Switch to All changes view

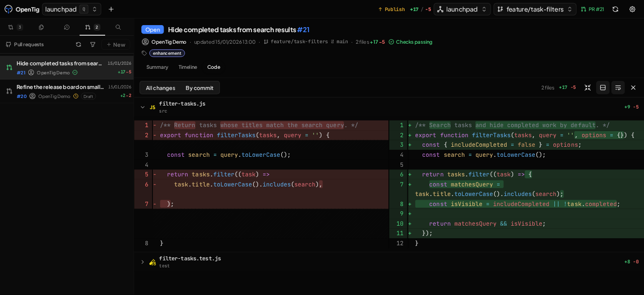(160, 88)
